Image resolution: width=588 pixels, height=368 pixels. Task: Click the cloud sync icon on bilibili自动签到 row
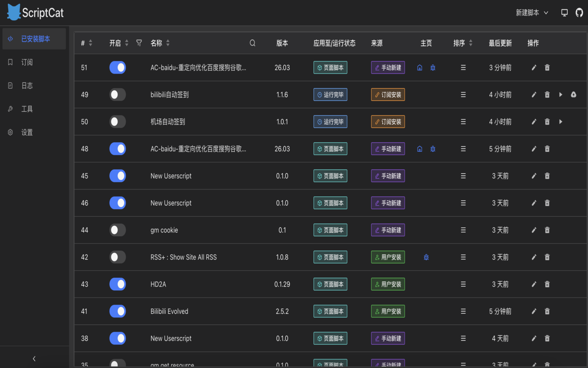pyautogui.click(x=573, y=94)
